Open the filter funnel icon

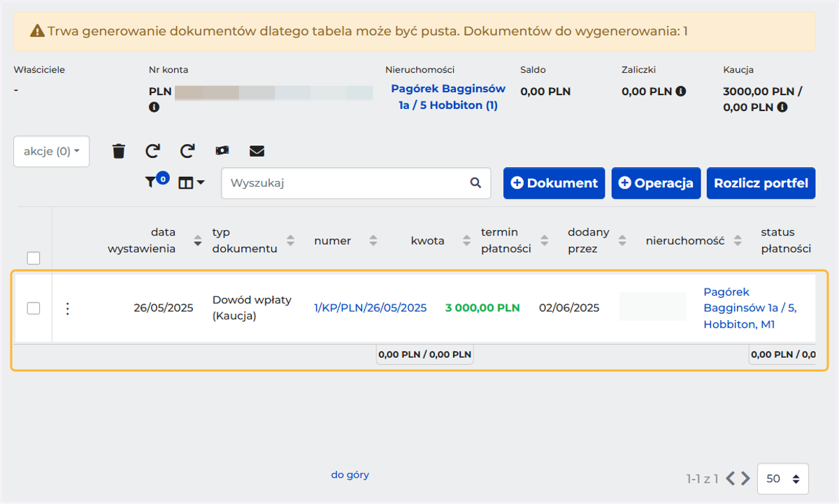(x=151, y=182)
